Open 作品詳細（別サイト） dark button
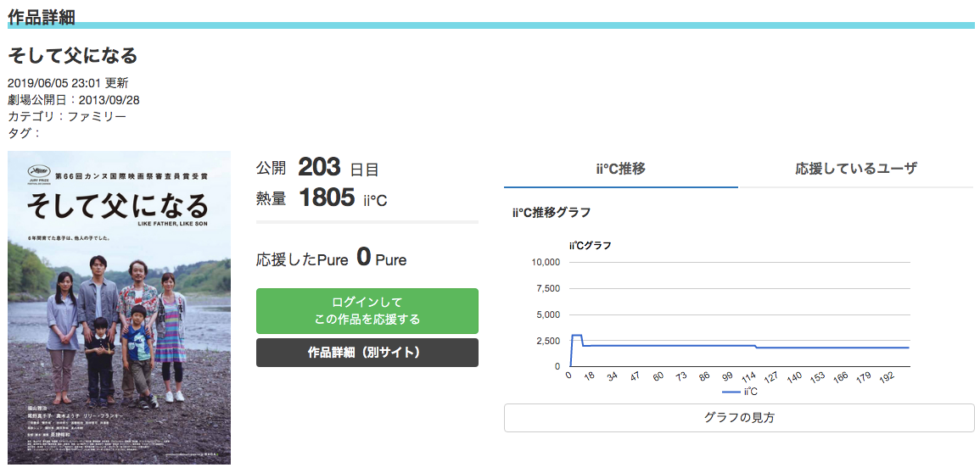The image size is (980, 473). point(367,353)
